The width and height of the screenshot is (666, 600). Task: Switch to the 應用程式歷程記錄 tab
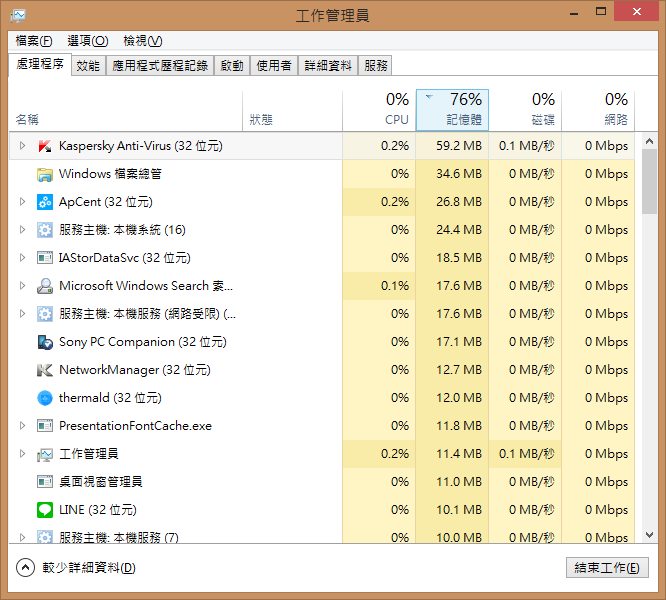[160, 65]
